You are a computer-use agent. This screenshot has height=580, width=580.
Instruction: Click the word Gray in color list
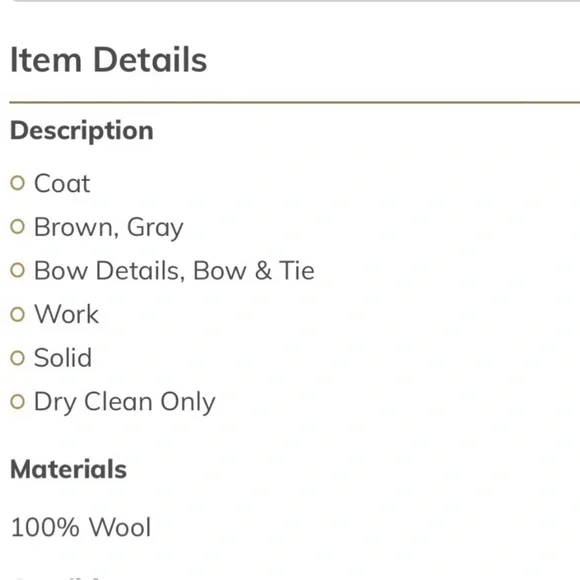tap(155, 228)
